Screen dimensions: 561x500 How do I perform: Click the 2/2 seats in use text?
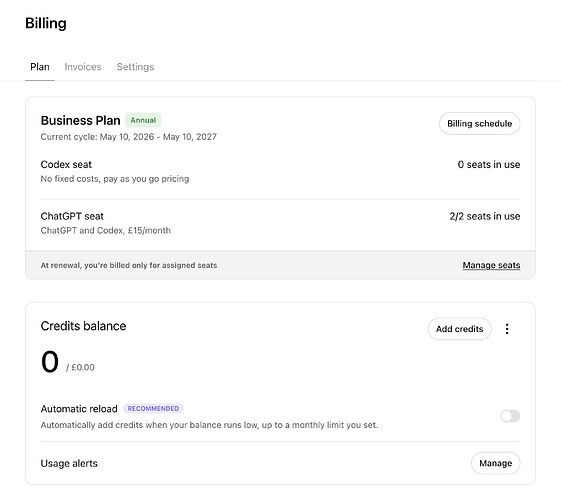(x=485, y=216)
